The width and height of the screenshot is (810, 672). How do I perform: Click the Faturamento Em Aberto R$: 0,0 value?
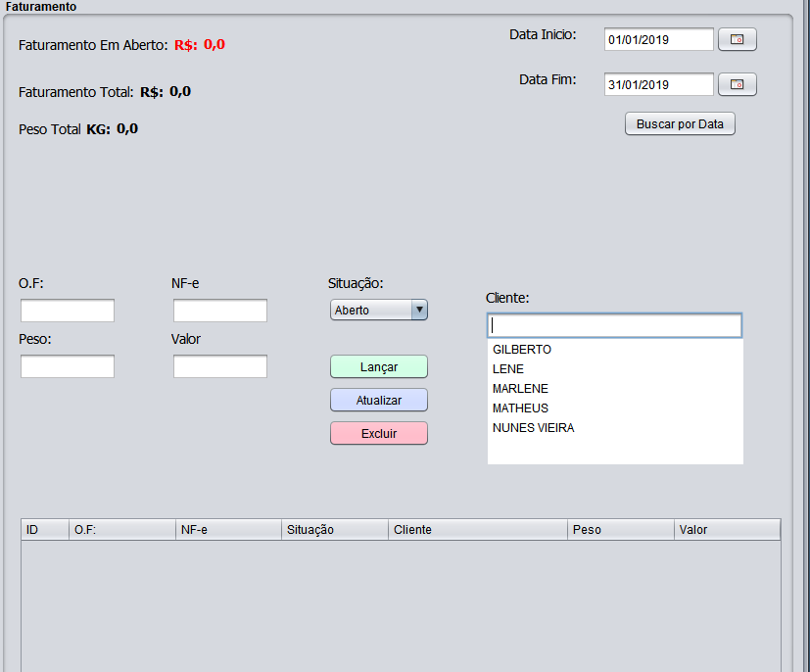coord(200,45)
